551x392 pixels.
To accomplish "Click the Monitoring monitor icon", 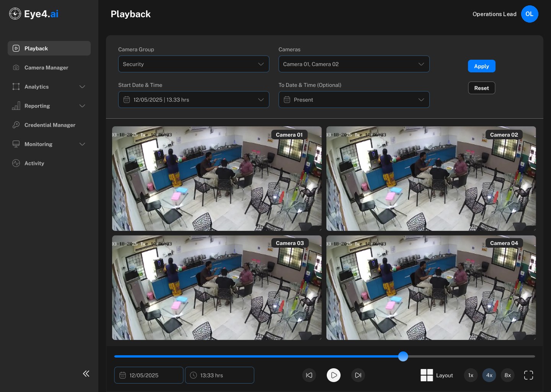I will pos(16,144).
